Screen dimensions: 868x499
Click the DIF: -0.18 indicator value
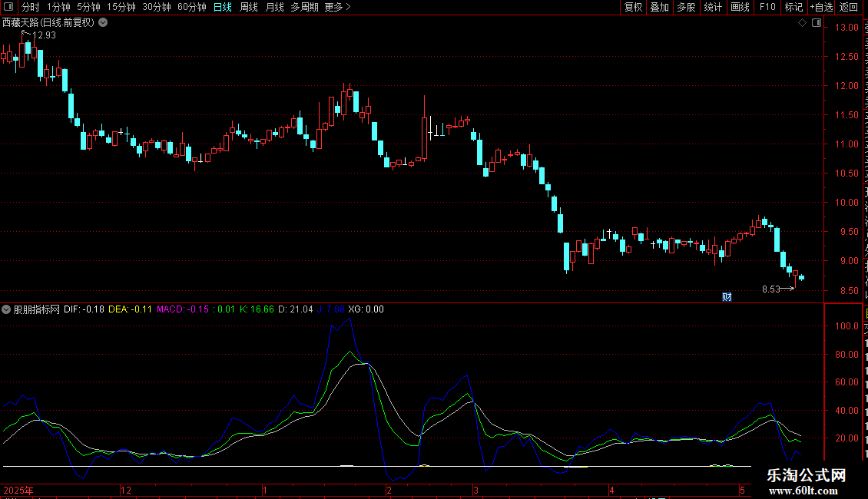coord(84,309)
